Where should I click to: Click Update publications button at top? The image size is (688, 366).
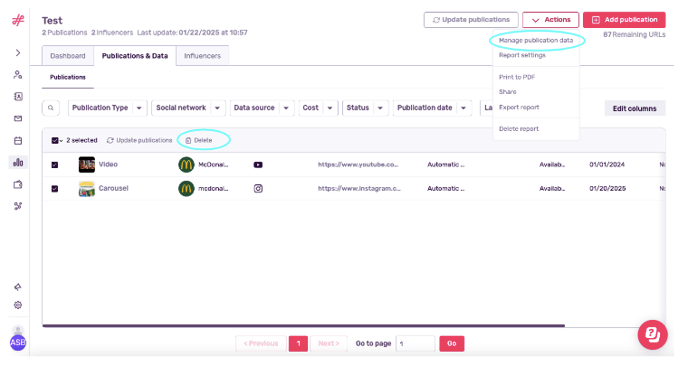471,20
